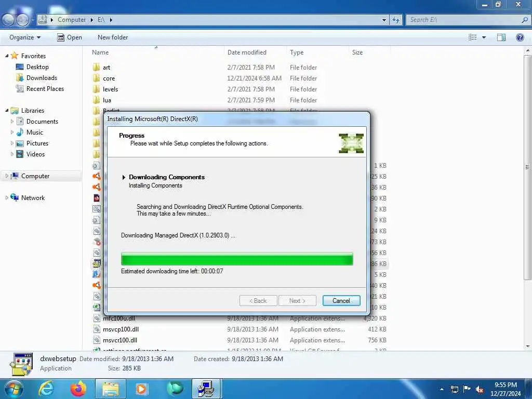
Task: Expand the Videos library
Action: [12, 154]
